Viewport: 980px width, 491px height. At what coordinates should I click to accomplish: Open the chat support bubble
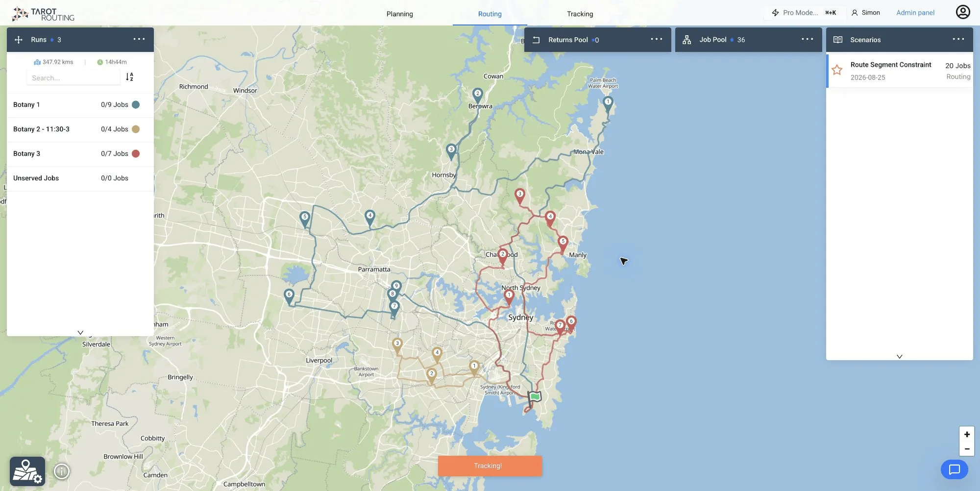(954, 469)
